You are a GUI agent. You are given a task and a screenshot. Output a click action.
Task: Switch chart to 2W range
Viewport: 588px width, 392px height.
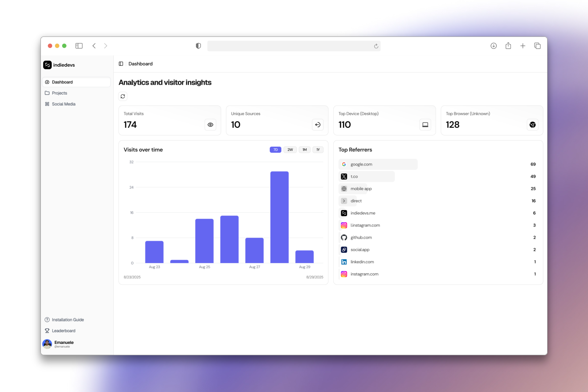(290, 150)
